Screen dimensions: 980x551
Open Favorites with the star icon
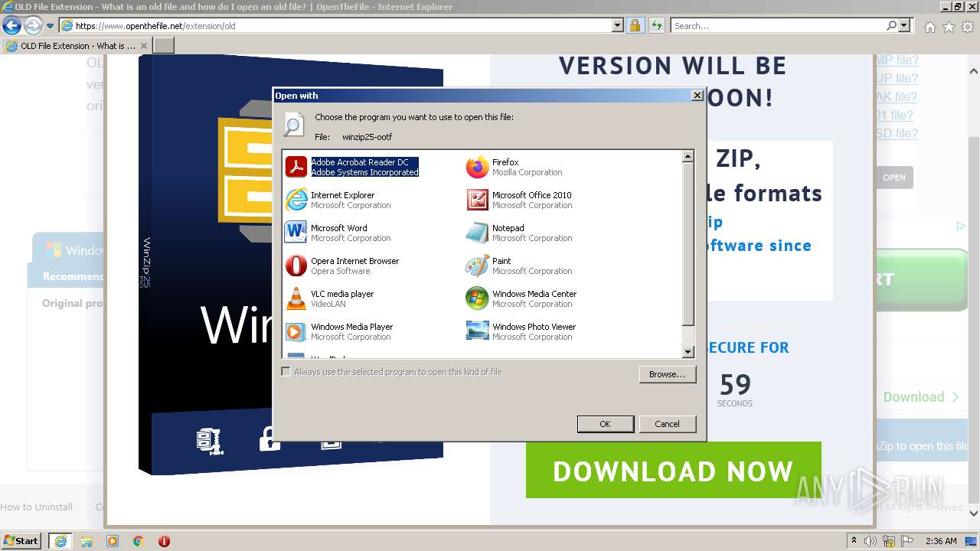click(949, 26)
